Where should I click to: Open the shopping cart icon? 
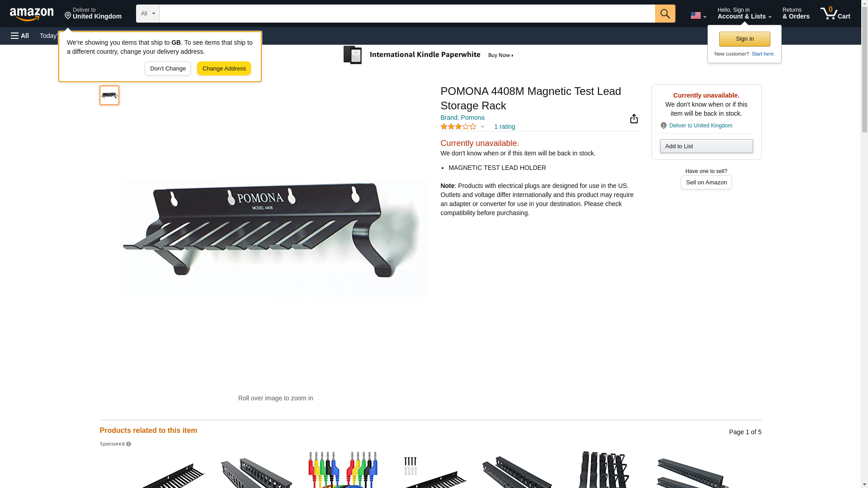click(835, 13)
